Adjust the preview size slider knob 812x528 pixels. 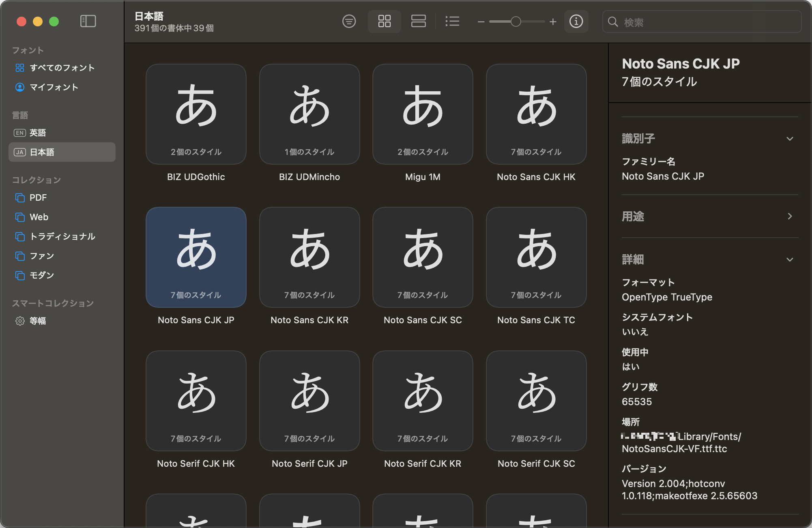(516, 21)
